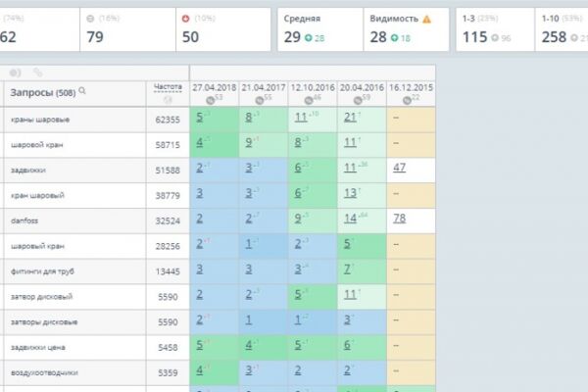
Task: Click the percent icon under 27.04.2018
Action: pos(210,100)
